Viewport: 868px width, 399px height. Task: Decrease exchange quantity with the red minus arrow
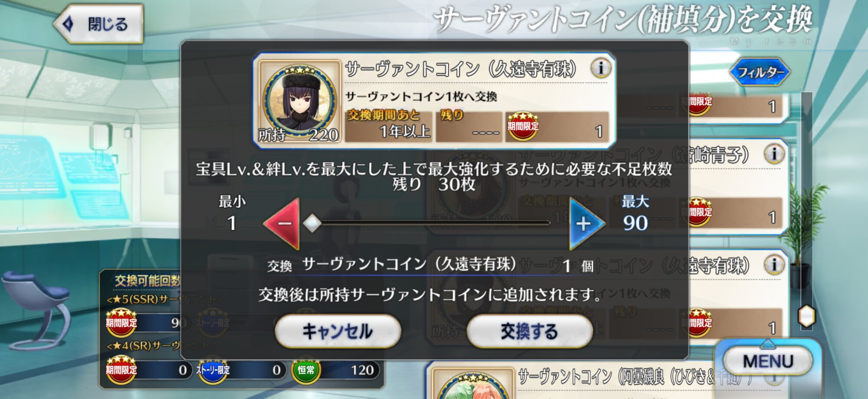click(x=283, y=224)
